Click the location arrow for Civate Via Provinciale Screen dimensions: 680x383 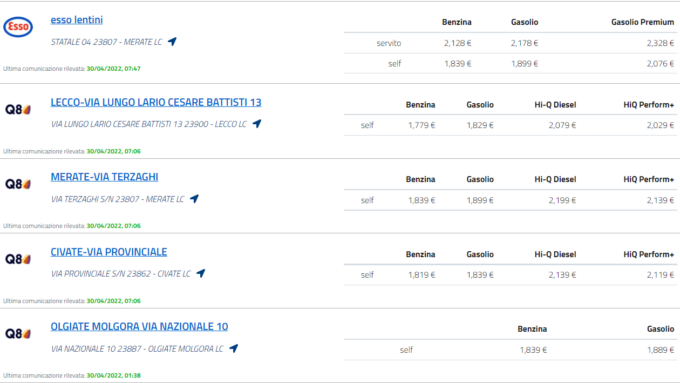200,274
